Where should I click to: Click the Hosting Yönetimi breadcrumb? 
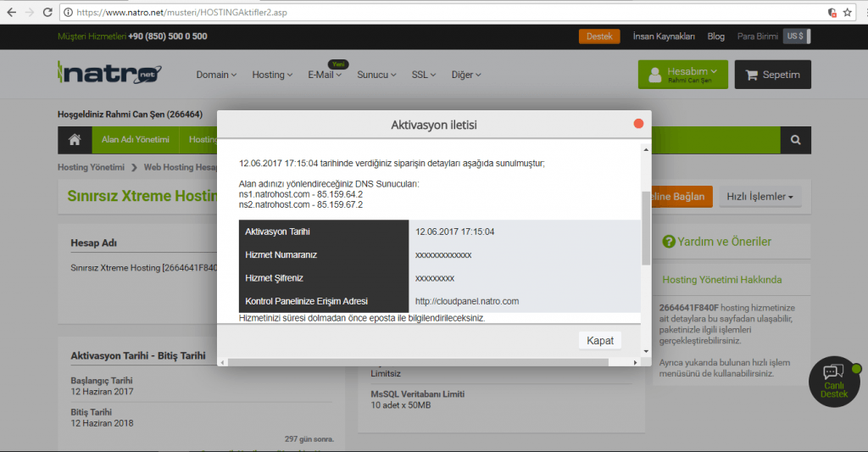pos(91,167)
